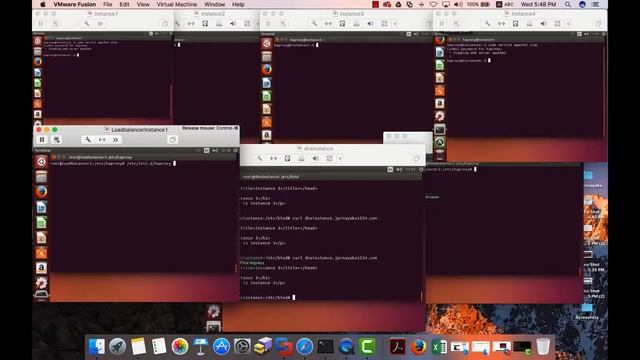Open Finder from the Dock
The width and height of the screenshot is (640, 360).
click(97, 347)
